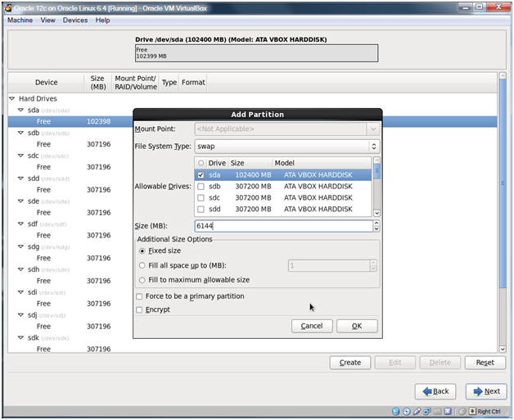Open the Devices menu
The width and height of the screenshot is (514, 420).
click(74, 20)
